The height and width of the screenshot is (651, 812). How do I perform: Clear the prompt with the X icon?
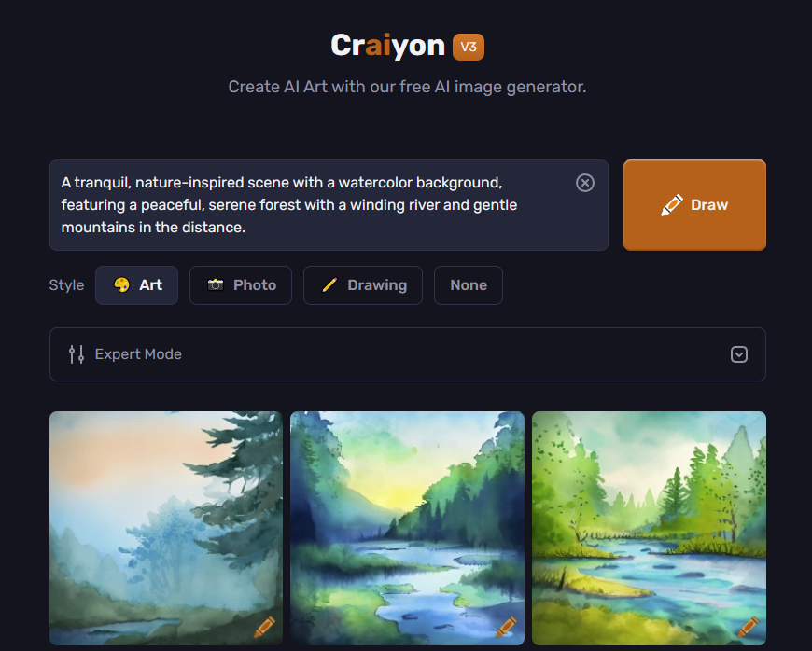tap(584, 183)
